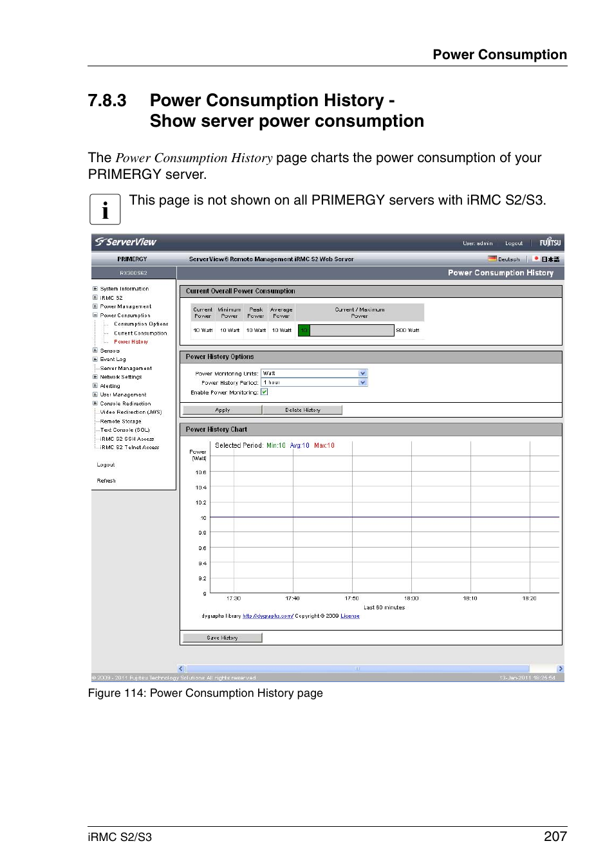Open Remote Storage page
This screenshot has height=868, width=614.
tap(120, 421)
